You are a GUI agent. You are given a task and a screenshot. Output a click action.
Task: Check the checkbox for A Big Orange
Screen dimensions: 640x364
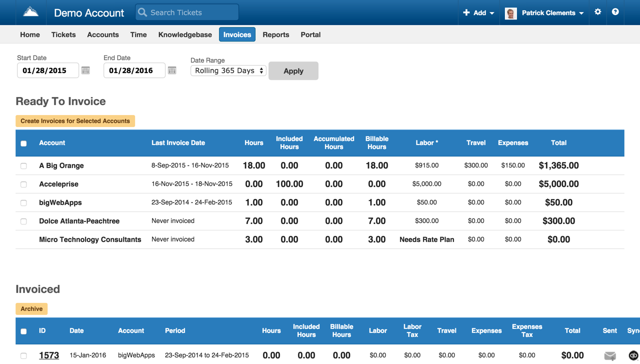pos(23,165)
